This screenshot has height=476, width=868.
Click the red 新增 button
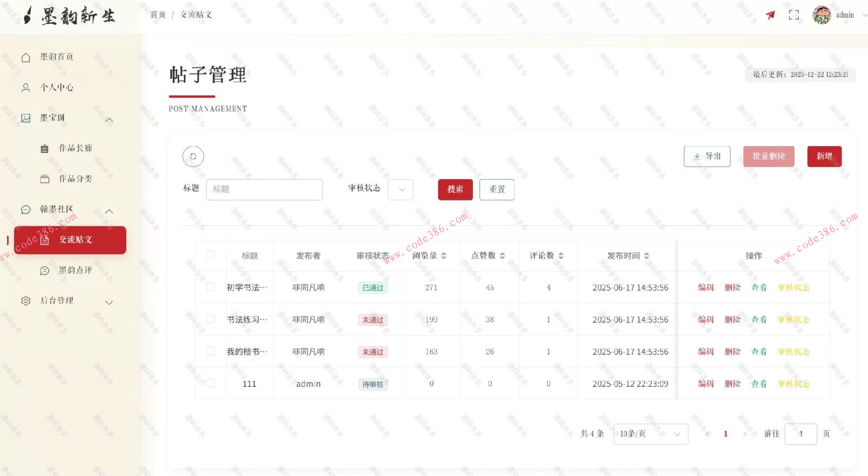pyautogui.click(x=824, y=156)
